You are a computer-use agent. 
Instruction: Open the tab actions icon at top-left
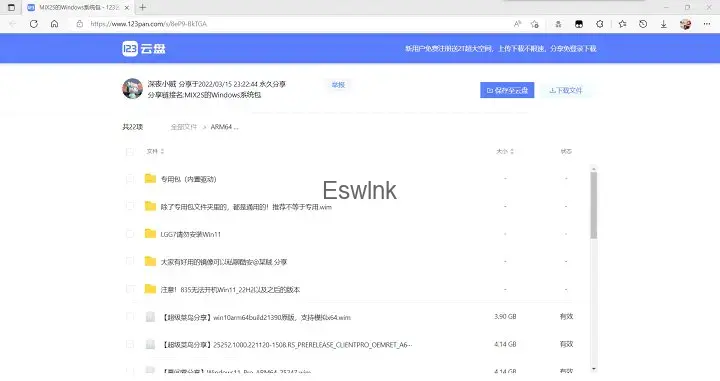click(x=11, y=7)
